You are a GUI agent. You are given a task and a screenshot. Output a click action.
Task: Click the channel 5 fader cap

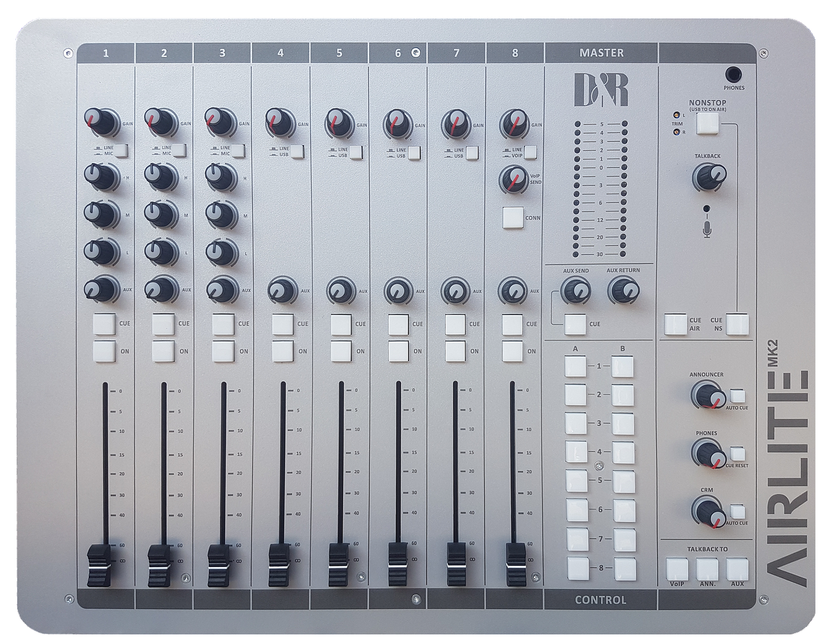(x=338, y=564)
